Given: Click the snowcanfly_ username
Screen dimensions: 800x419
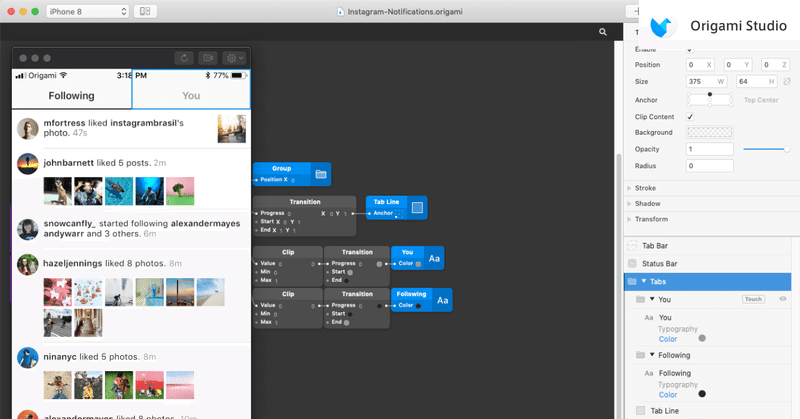Looking at the screenshot, I should click(69, 224).
